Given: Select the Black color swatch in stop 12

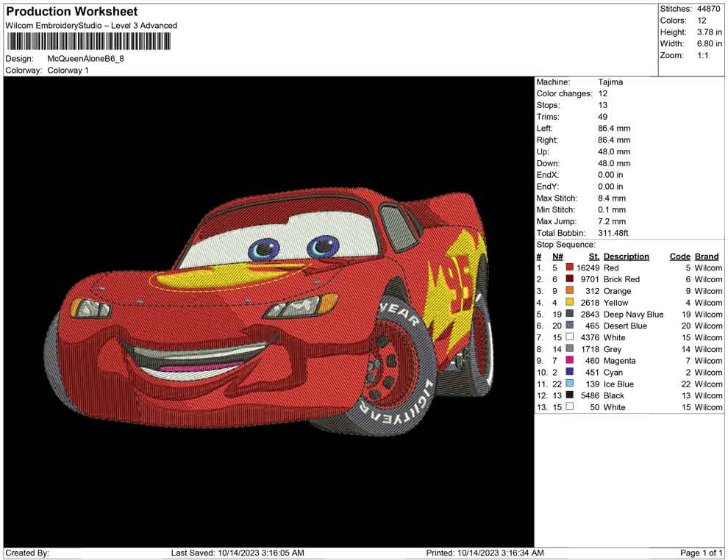Looking at the screenshot, I should click(x=570, y=395).
